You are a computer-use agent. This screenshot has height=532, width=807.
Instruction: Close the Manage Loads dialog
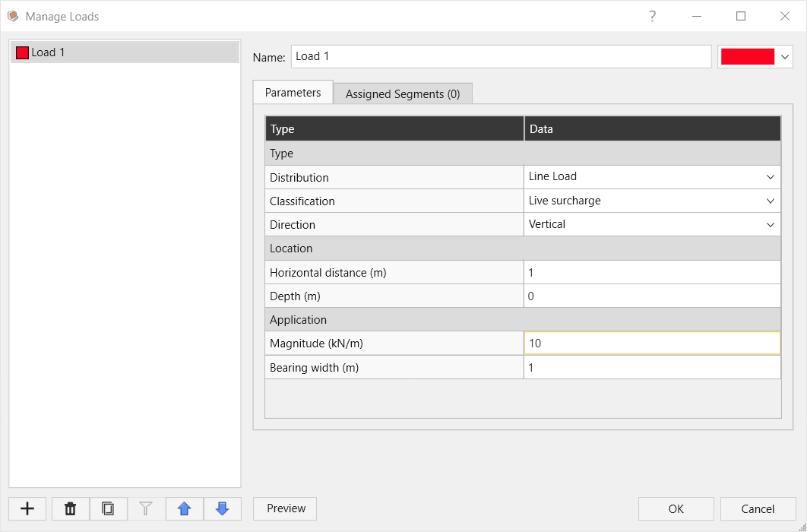(785, 17)
